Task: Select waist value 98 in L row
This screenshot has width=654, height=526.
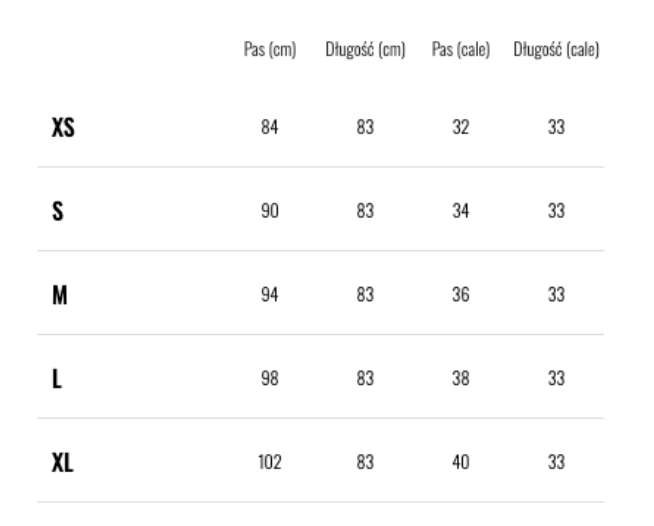Action: pos(270,380)
